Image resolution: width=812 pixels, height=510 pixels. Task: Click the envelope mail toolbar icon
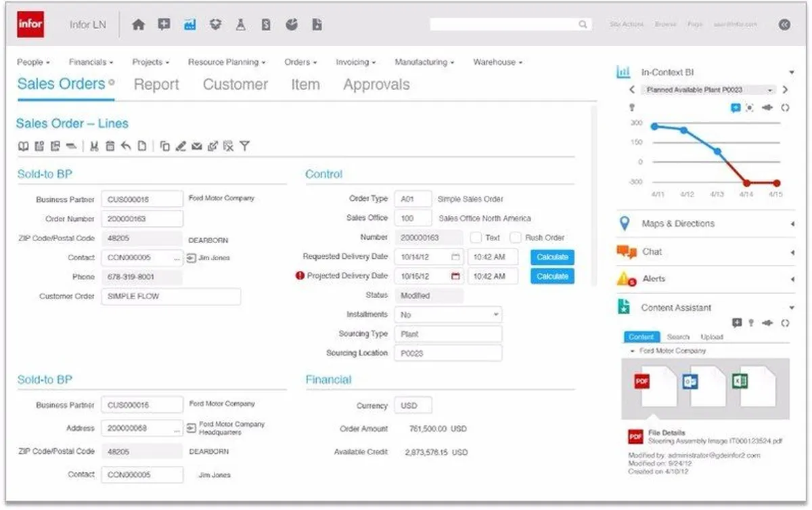click(197, 146)
